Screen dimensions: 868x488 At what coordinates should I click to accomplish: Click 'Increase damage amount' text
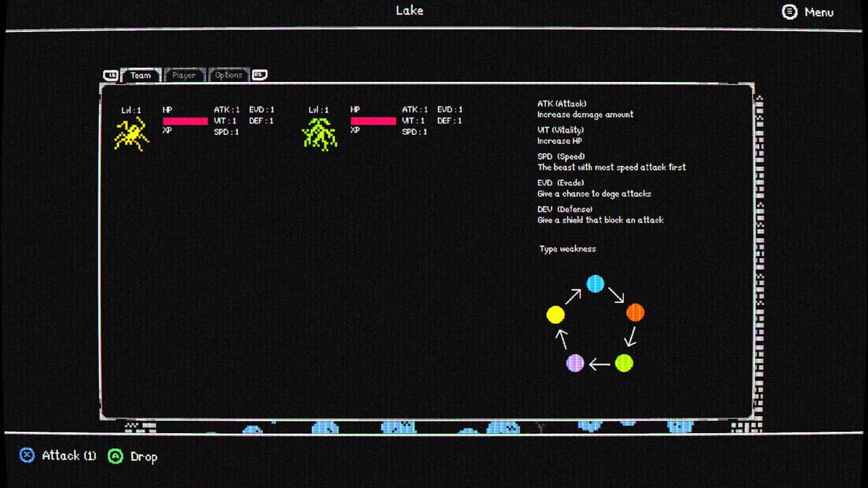coord(585,115)
